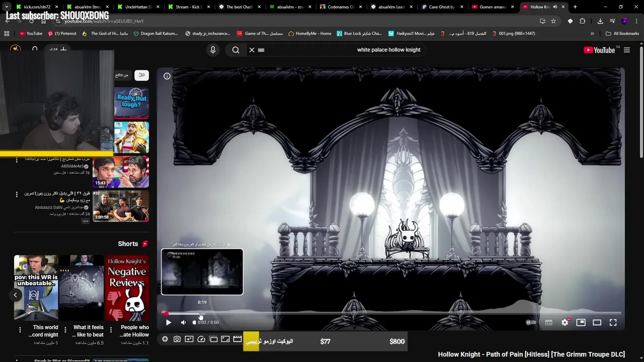
Task: Seek along the video progress bar
Action: [391, 313]
